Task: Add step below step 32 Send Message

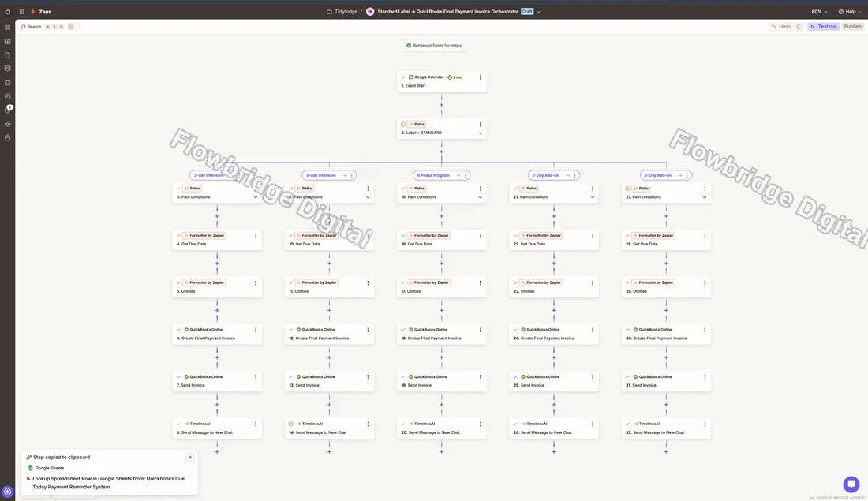Action: pos(666,452)
